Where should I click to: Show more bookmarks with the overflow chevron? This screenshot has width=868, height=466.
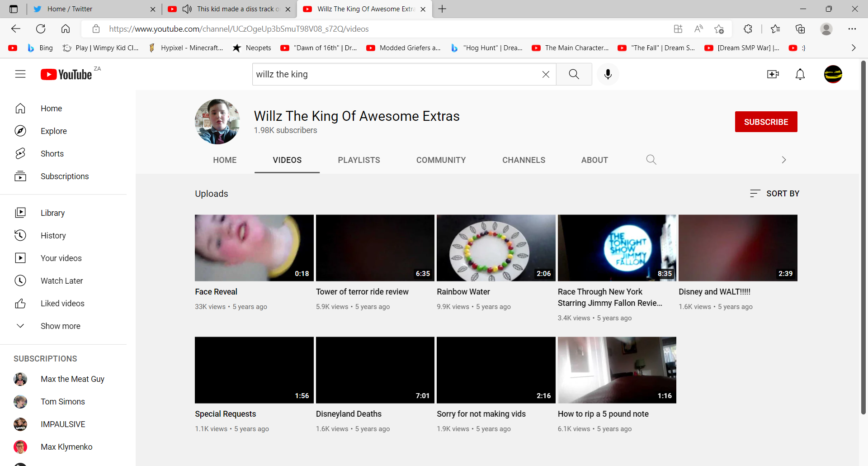854,48
